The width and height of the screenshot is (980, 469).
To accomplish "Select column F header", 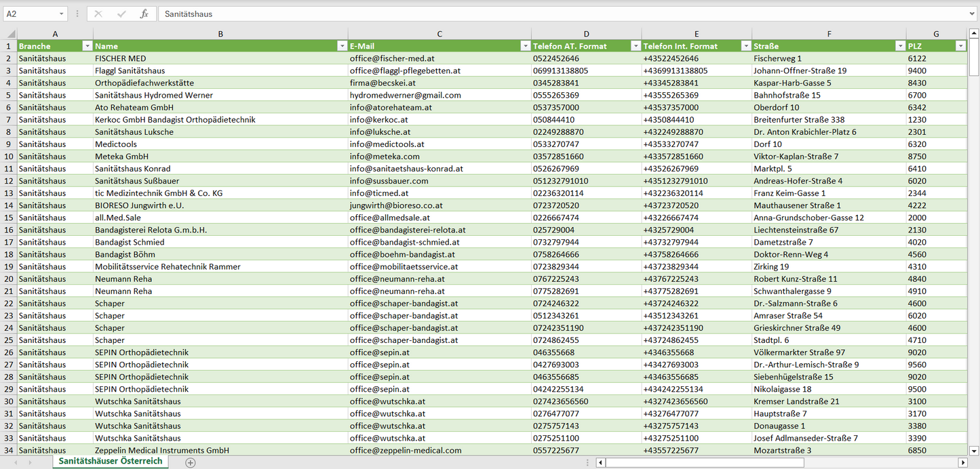I will pyautogui.click(x=829, y=34).
